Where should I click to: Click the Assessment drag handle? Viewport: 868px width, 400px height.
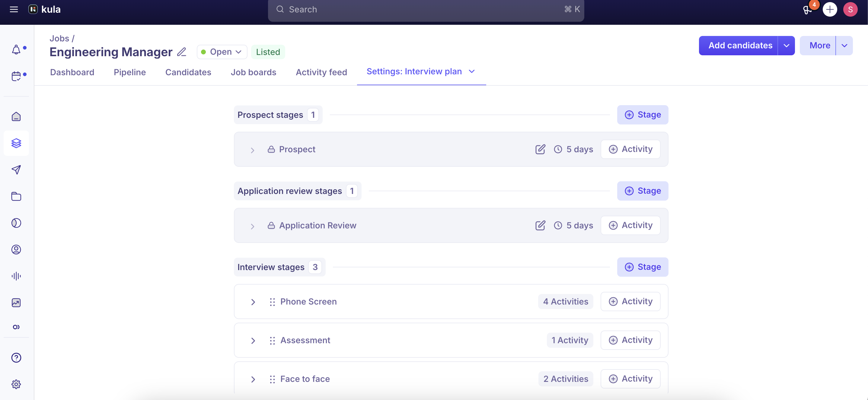click(x=272, y=341)
